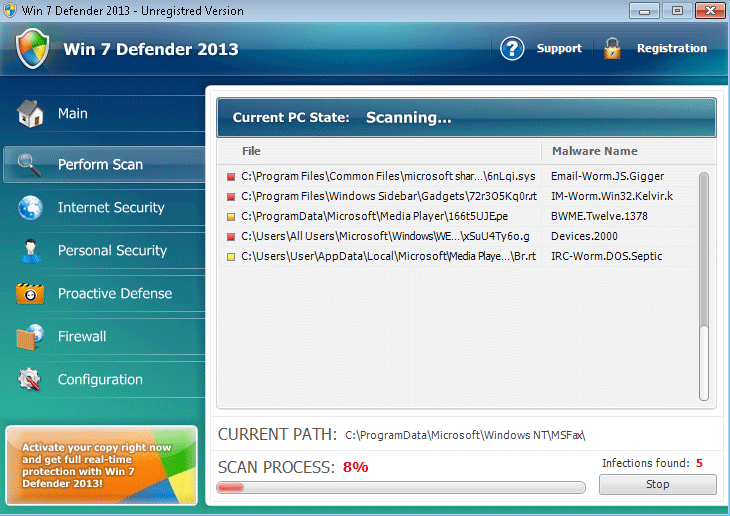Select the IRC-Worm.DOS.Septic result row
Image resolution: width=730 pixels, height=516 pixels.
[x=460, y=257]
